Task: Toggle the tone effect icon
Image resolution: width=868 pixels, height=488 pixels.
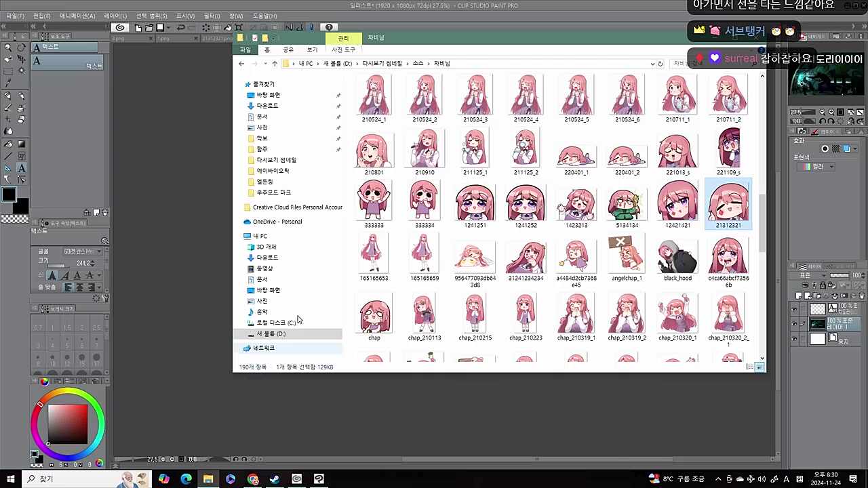Action: pyautogui.click(x=835, y=148)
